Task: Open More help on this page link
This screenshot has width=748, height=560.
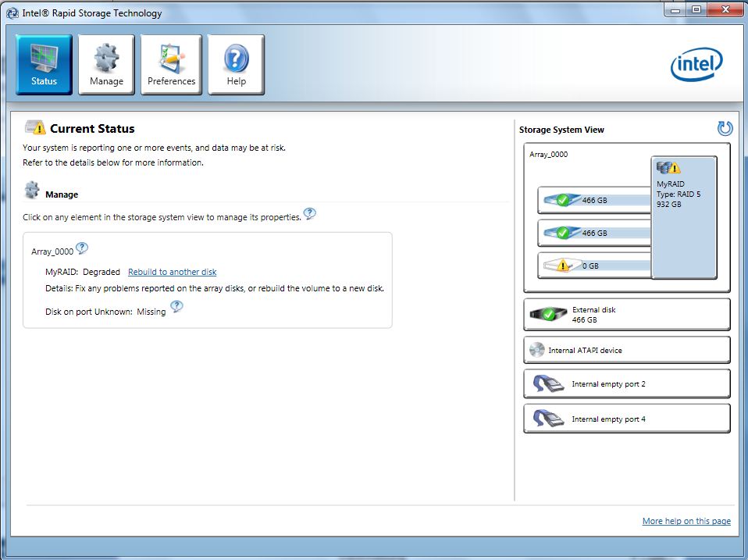Action: click(686, 521)
